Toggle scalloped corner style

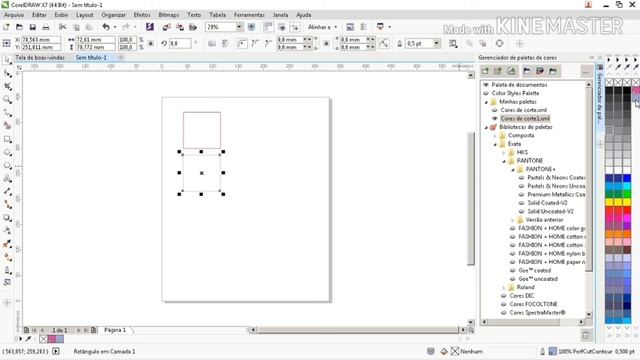(255, 43)
